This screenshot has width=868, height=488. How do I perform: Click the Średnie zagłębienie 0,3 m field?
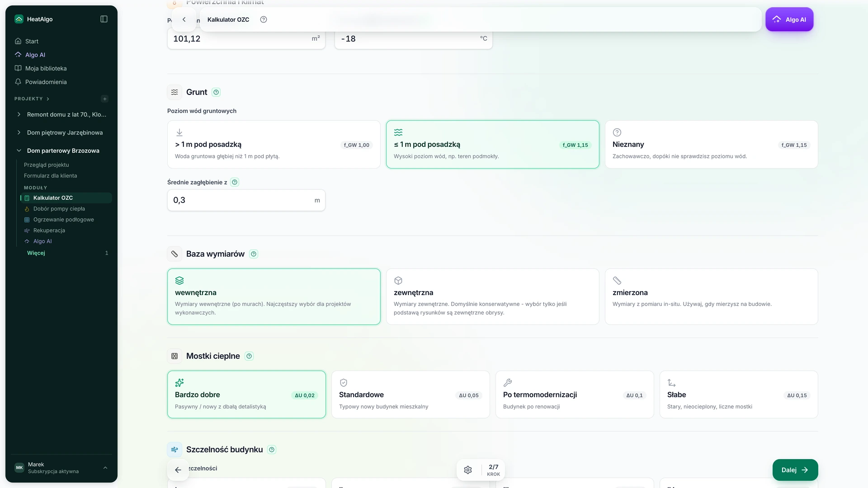click(x=246, y=200)
